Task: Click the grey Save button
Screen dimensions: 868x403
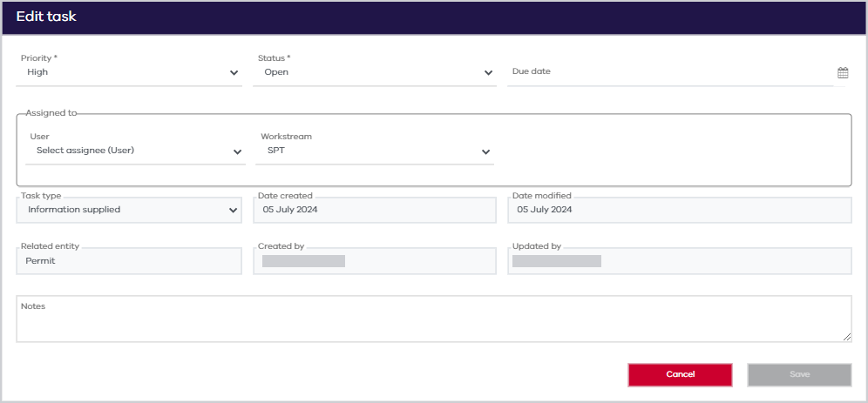Action: [x=799, y=375]
